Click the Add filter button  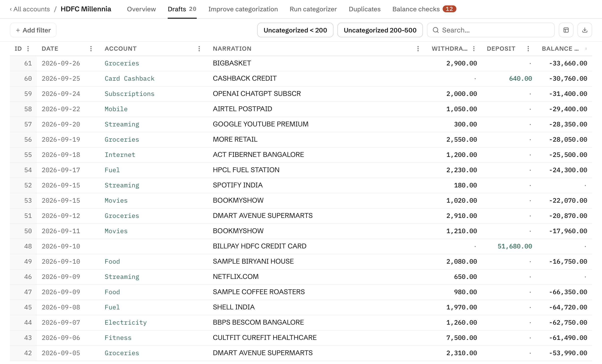(33, 30)
